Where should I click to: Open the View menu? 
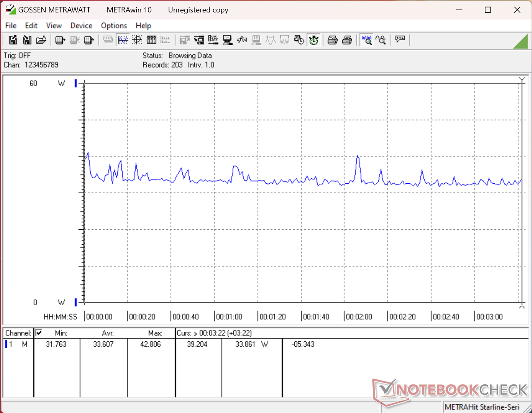pyautogui.click(x=53, y=25)
